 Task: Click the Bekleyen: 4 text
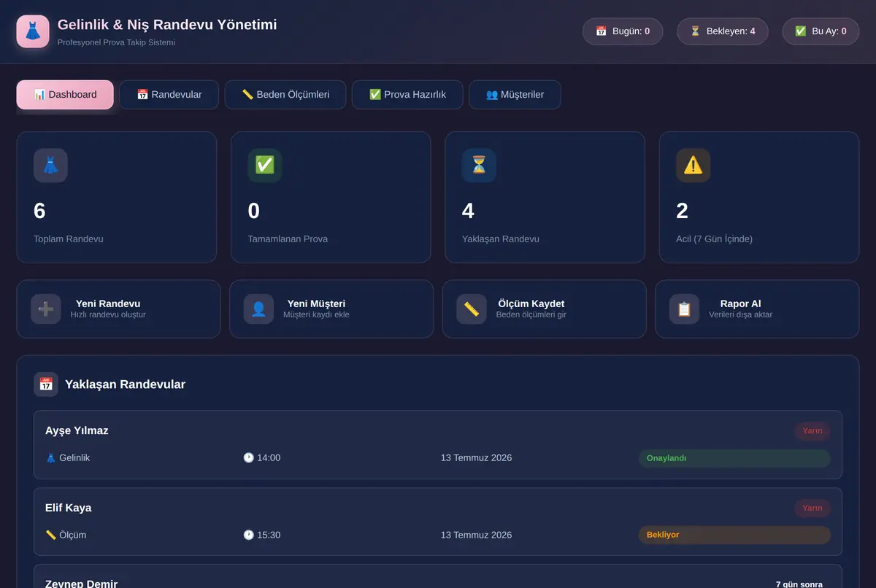tap(731, 31)
